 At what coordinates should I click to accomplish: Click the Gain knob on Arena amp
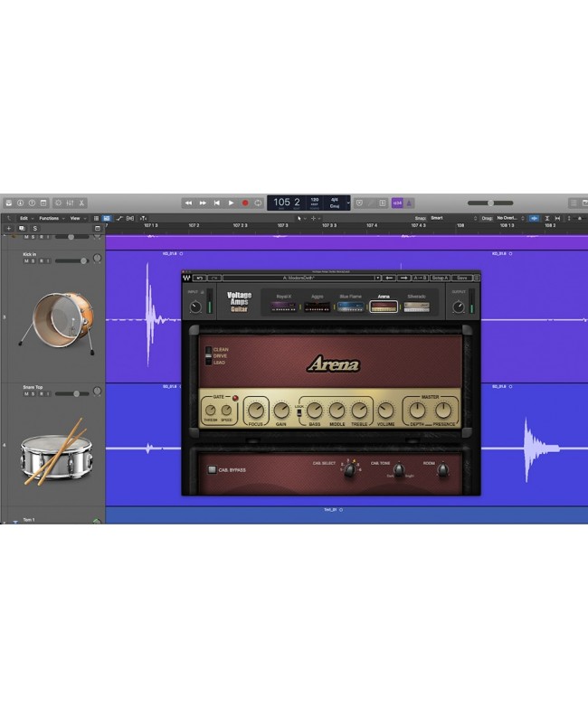point(280,411)
